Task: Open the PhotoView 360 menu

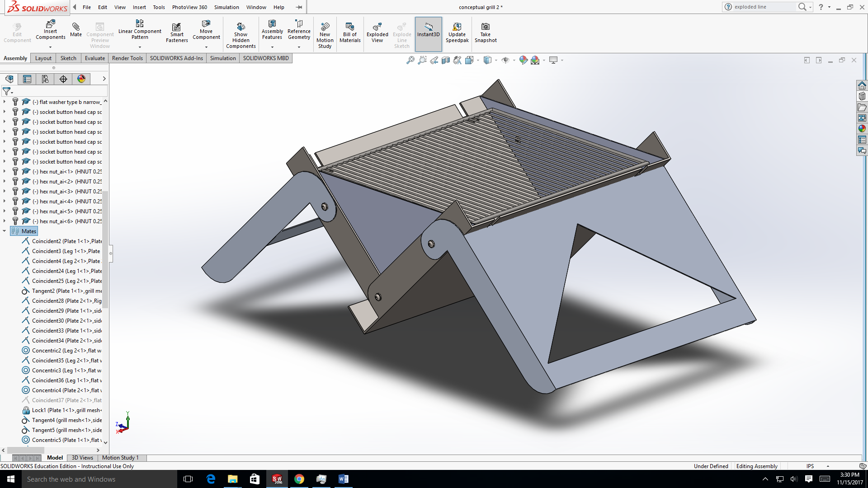Action: coord(189,7)
